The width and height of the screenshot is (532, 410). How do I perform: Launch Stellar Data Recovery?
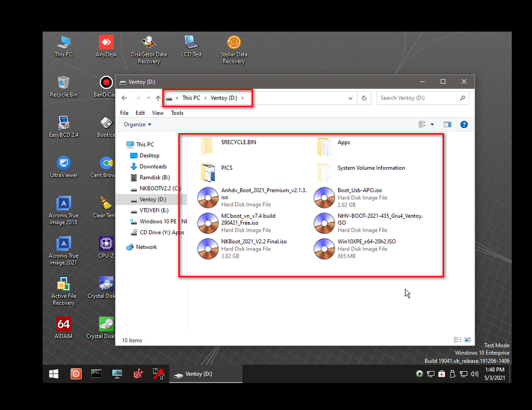(x=233, y=50)
